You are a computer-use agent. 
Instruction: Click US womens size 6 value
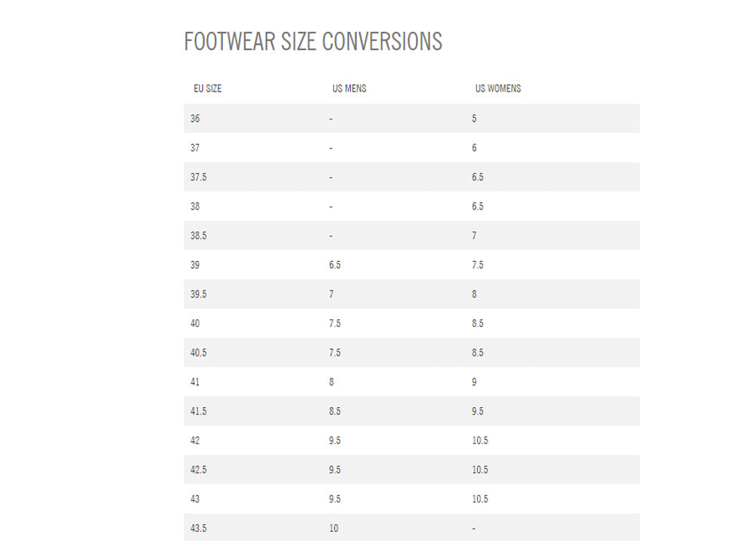click(474, 148)
